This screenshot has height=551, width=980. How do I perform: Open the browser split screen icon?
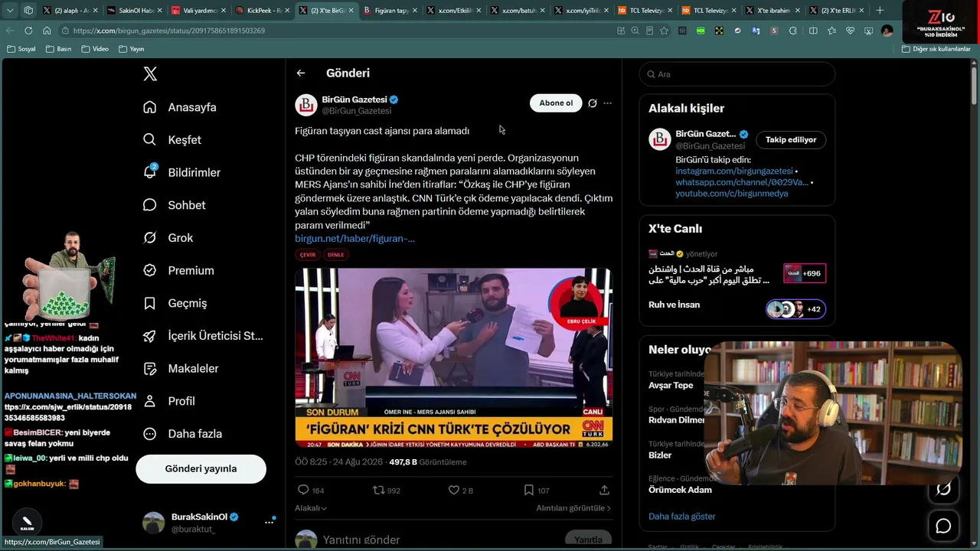click(x=813, y=31)
